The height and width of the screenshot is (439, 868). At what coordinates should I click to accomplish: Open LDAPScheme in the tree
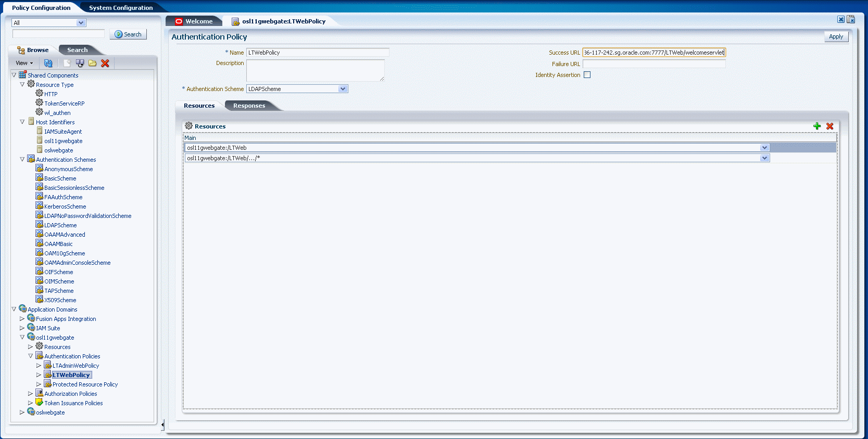coord(60,225)
